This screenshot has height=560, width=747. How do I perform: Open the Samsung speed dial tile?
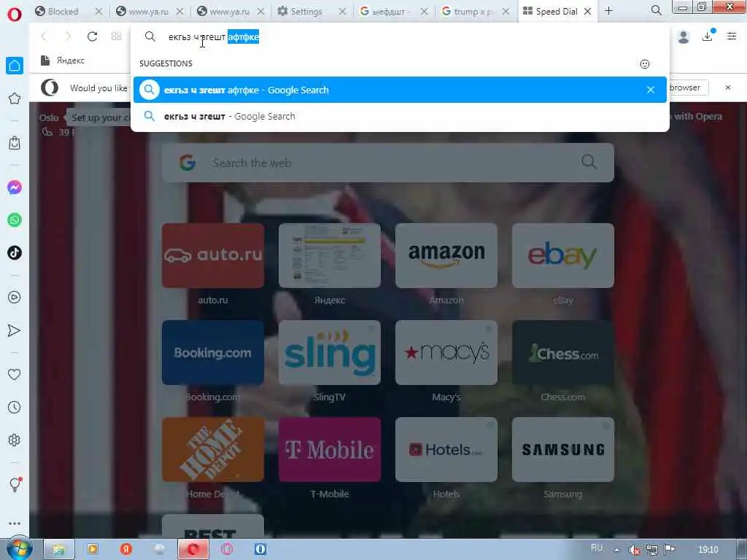click(563, 449)
